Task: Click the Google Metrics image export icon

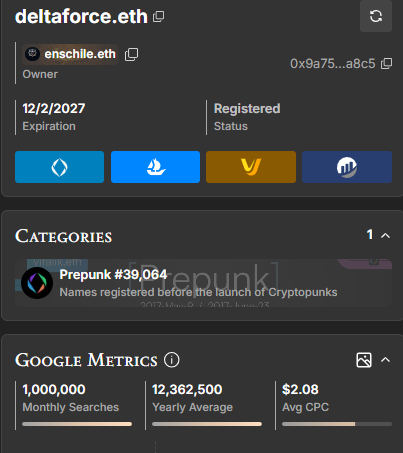Action: [364, 360]
